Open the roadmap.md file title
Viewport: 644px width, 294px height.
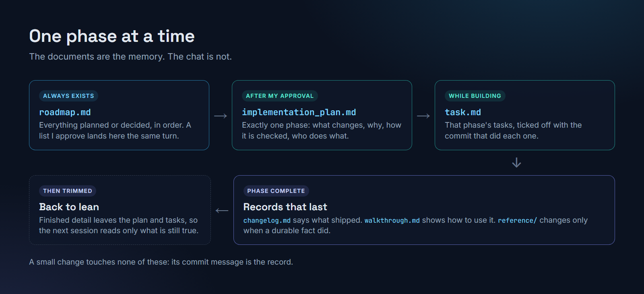[x=65, y=112]
